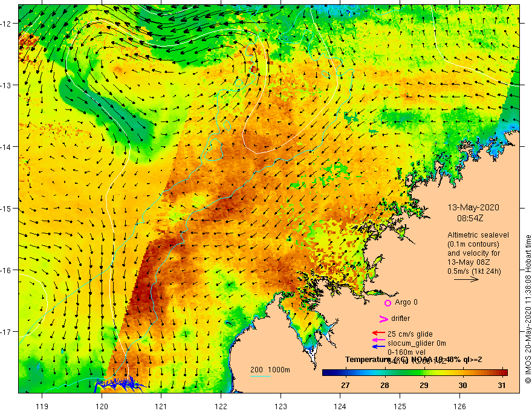Click longitude axis label 120
This screenshot has width=532, height=411.
pos(102,406)
